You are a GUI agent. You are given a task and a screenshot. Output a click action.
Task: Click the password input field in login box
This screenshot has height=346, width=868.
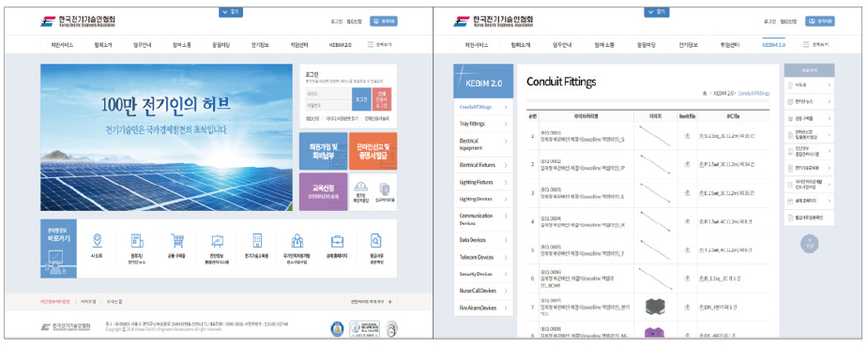[327, 106]
